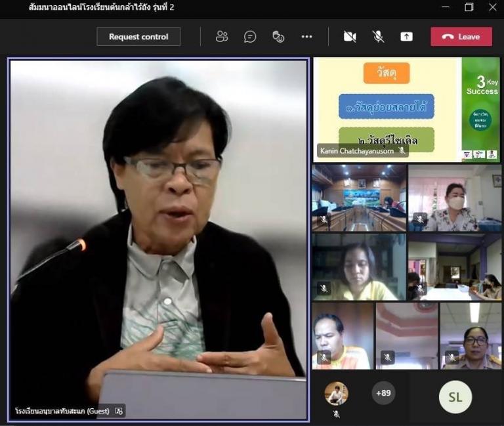Toggle the camera on

[x=350, y=37]
